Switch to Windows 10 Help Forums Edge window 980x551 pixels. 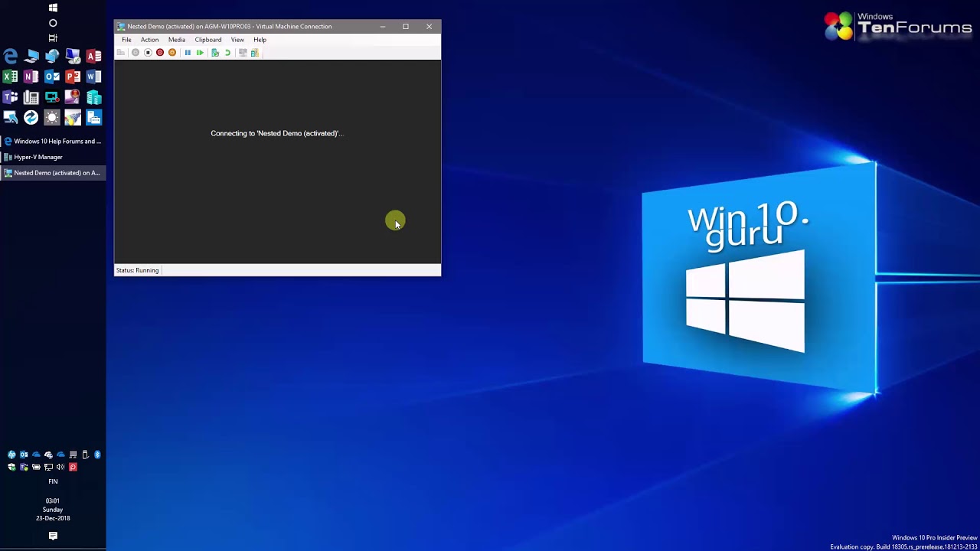53,141
